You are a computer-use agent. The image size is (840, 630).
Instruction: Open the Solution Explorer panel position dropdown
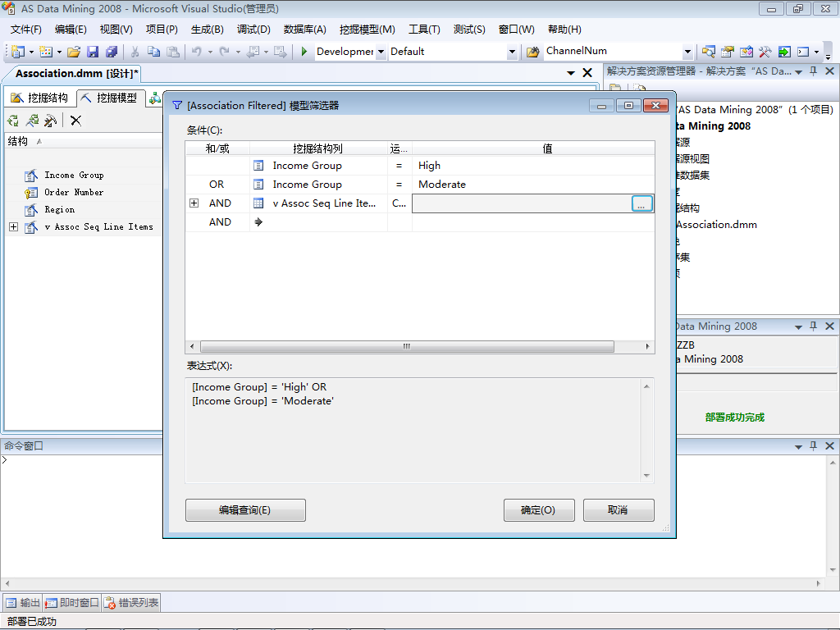tap(798, 72)
